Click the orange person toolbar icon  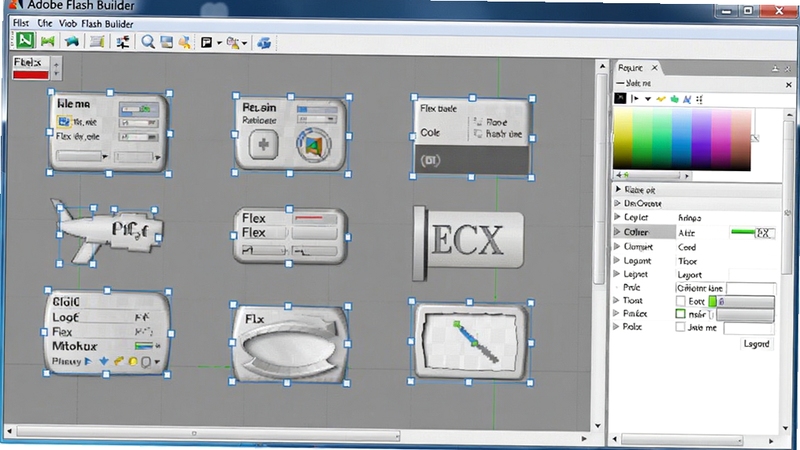click(x=185, y=42)
